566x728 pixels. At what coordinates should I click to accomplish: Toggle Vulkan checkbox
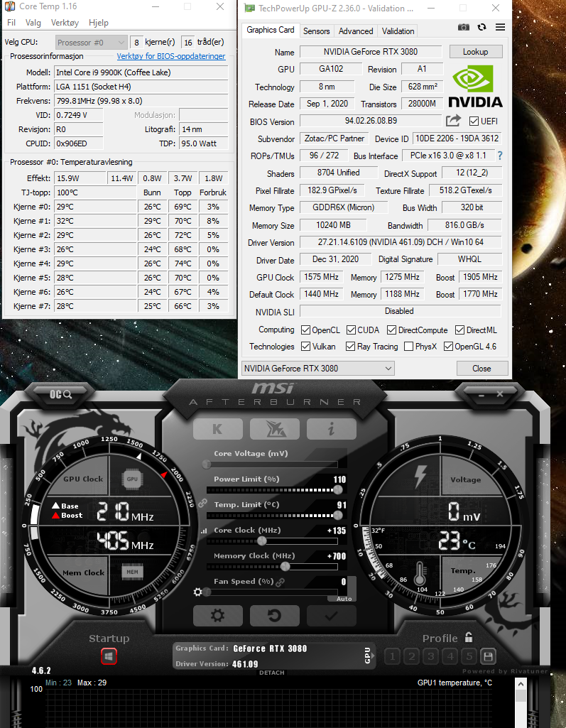(x=305, y=347)
